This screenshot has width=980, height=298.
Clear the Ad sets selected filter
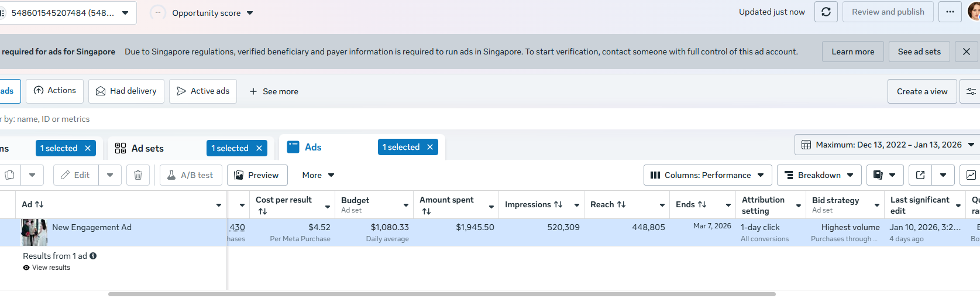pos(259,148)
